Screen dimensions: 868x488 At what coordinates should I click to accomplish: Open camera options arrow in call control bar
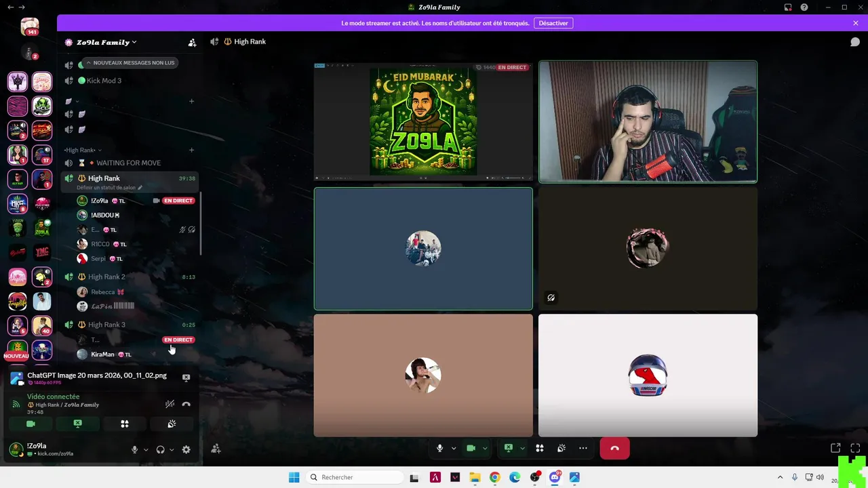click(484, 448)
